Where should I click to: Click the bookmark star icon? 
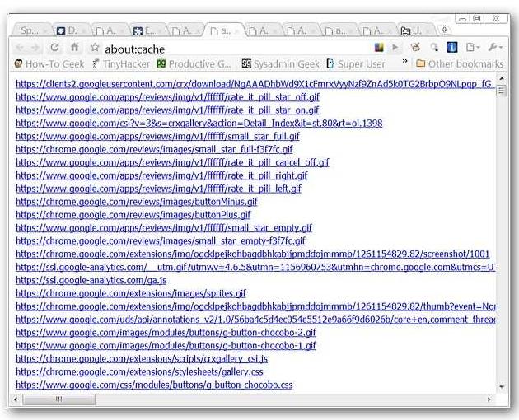coord(95,49)
